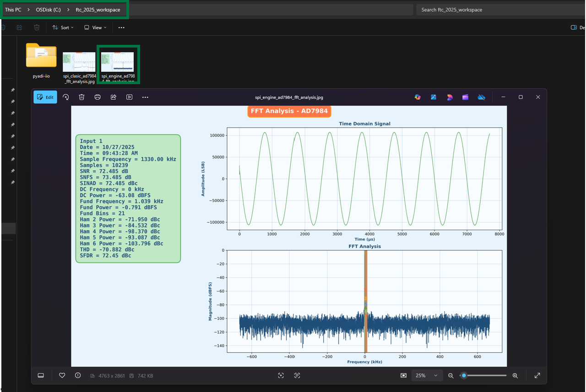586x392 pixels.
Task: Show image info using the info icon
Action: click(78, 376)
